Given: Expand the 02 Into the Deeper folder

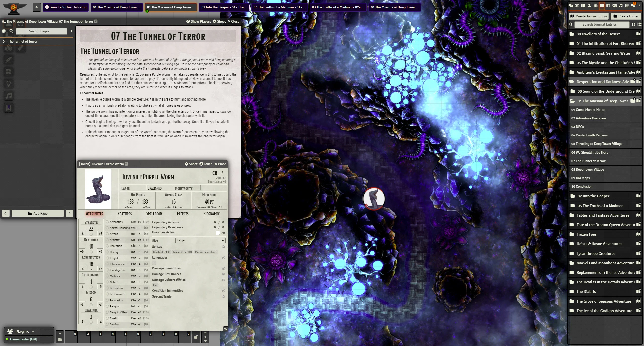Looking at the screenshot, I should pyautogui.click(x=593, y=196).
